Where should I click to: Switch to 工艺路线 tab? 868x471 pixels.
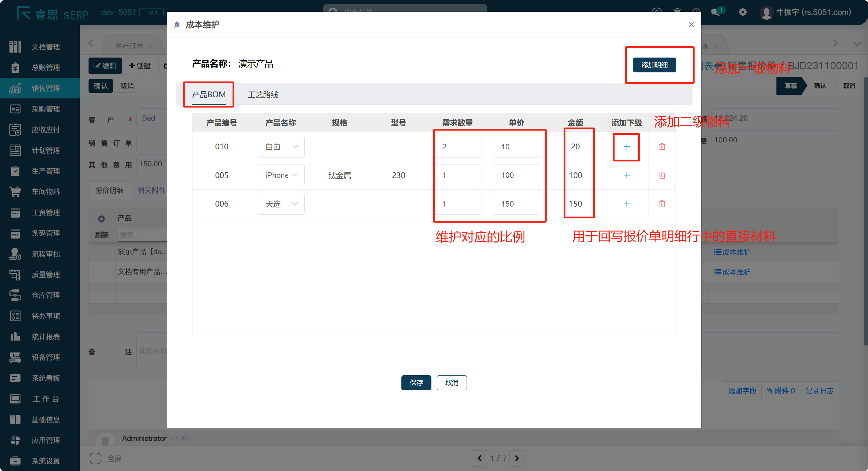[263, 95]
